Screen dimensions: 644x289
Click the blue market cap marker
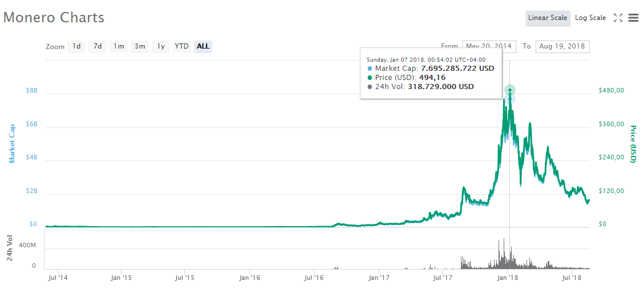[x=510, y=99]
